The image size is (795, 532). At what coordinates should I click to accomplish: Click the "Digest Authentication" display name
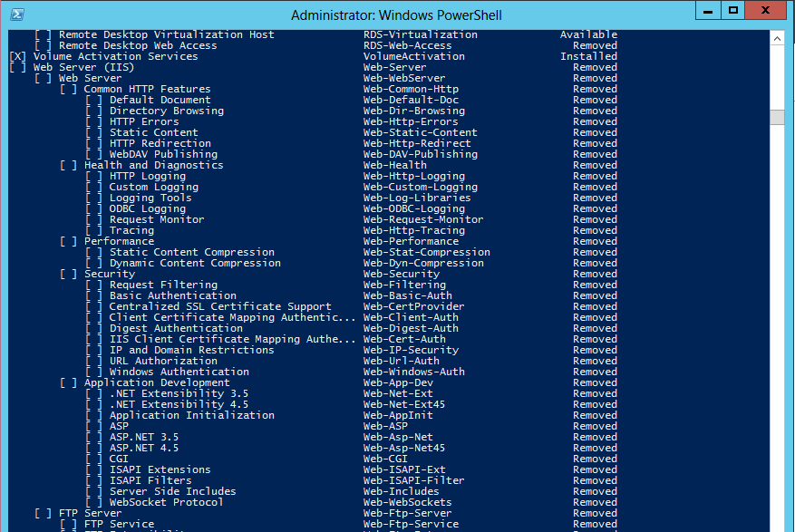coord(177,329)
